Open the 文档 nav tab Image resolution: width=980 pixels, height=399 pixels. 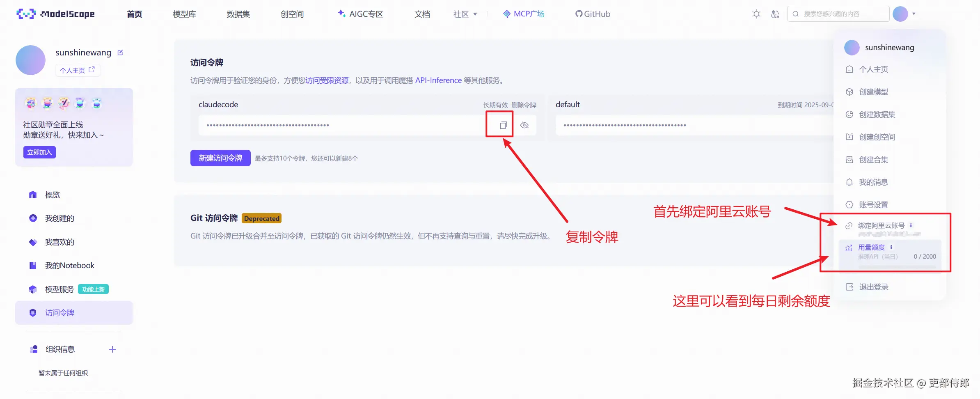click(422, 14)
